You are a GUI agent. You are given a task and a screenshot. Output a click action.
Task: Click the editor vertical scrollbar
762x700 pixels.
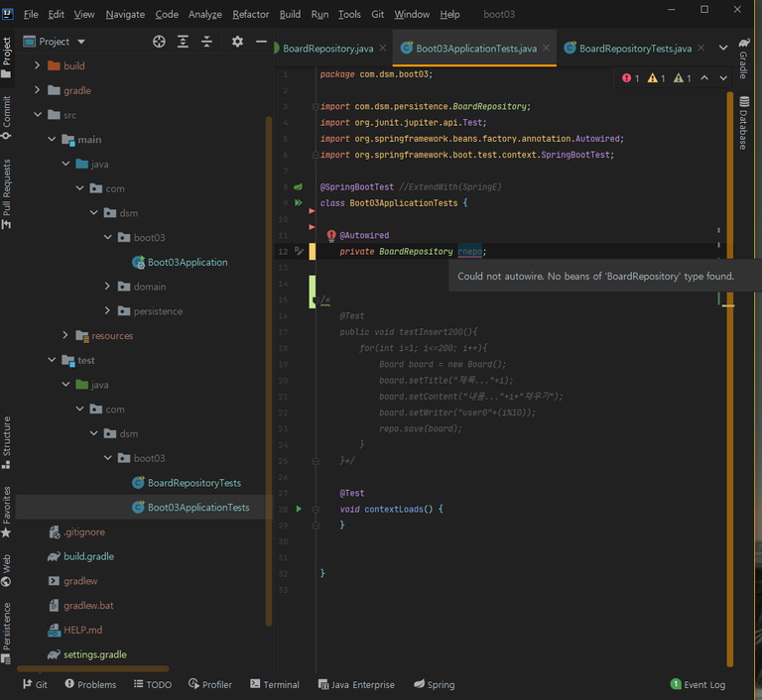click(729, 379)
